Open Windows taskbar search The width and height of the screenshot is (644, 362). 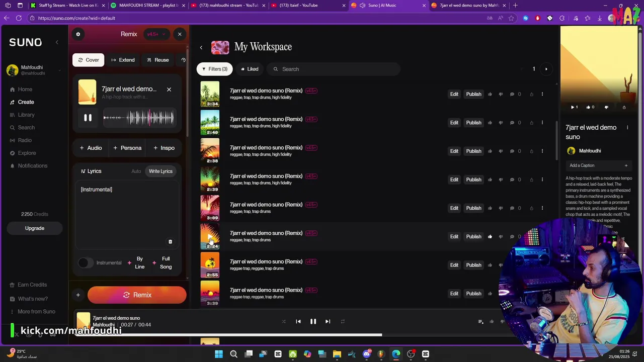[x=233, y=354]
